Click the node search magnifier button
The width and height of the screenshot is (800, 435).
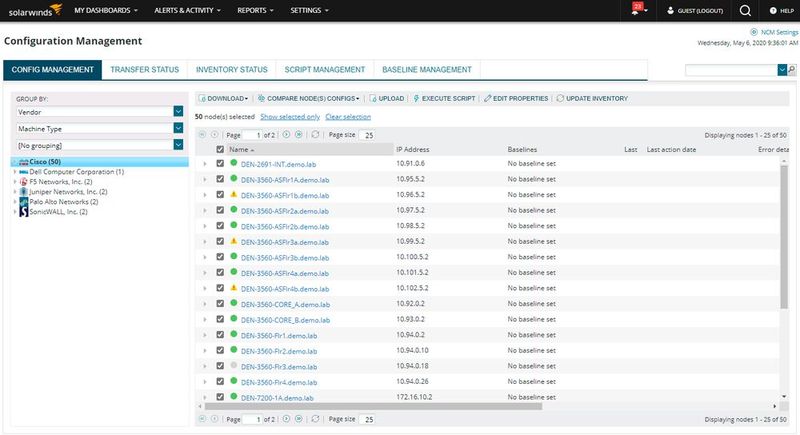[792, 69]
